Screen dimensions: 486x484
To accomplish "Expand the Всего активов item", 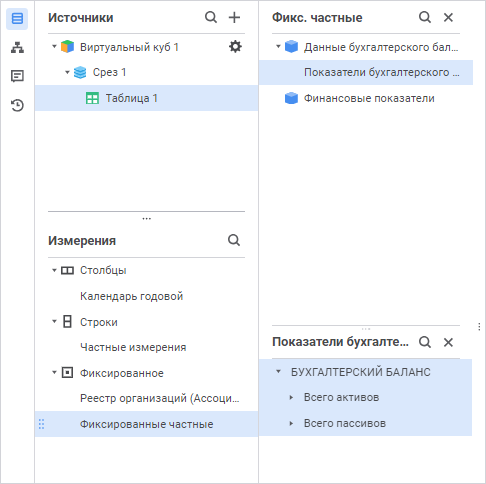I will tap(291, 397).
